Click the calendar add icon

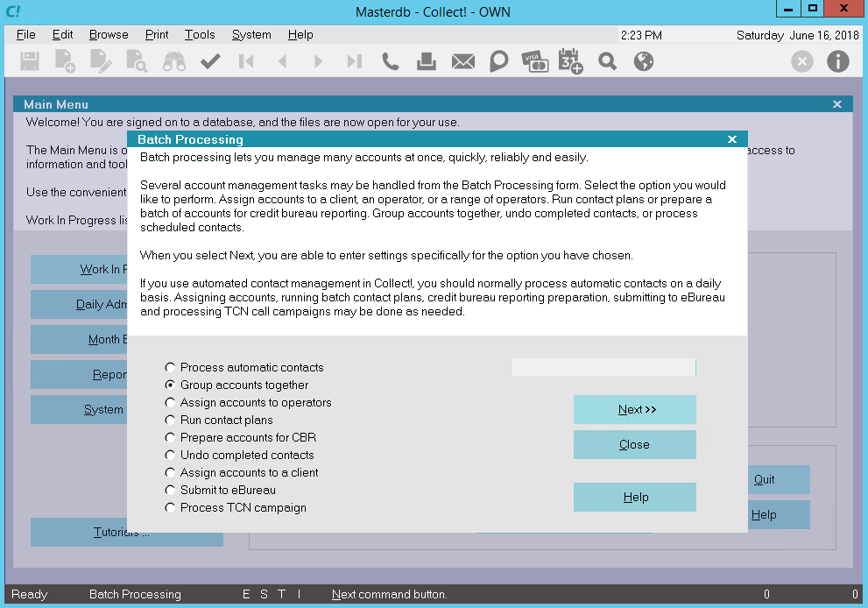click(x=571, y=61)
